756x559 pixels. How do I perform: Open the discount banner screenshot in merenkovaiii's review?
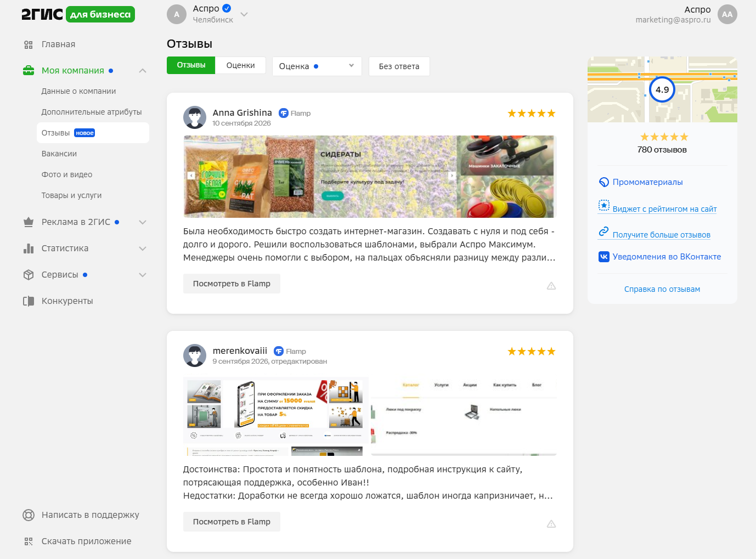click(276, 416)
